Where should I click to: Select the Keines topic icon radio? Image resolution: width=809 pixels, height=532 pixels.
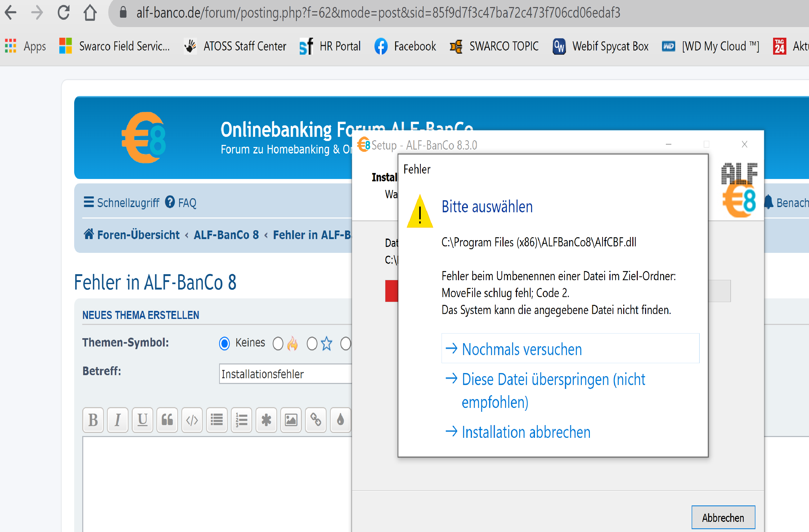click(x=224, y=343)
